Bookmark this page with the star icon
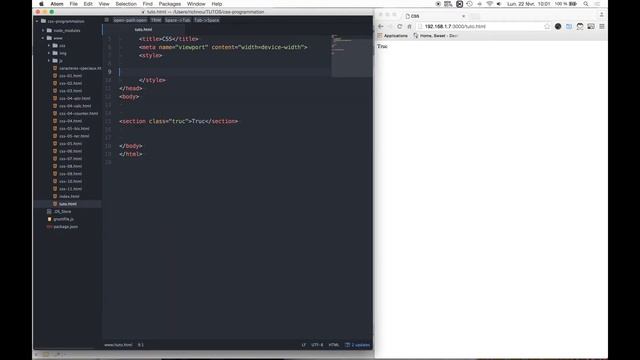 (x=547, y=26)
